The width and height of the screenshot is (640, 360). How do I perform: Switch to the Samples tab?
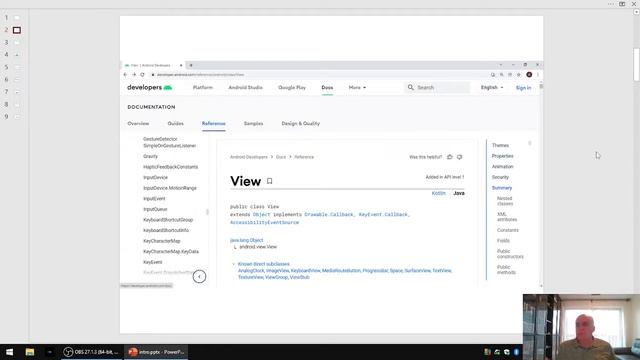click(x=253, y=123)
